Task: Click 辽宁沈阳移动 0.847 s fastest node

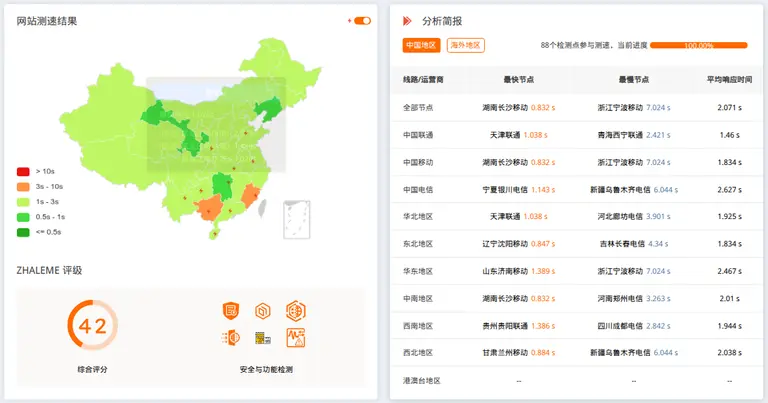Action: tap(519, 243)
